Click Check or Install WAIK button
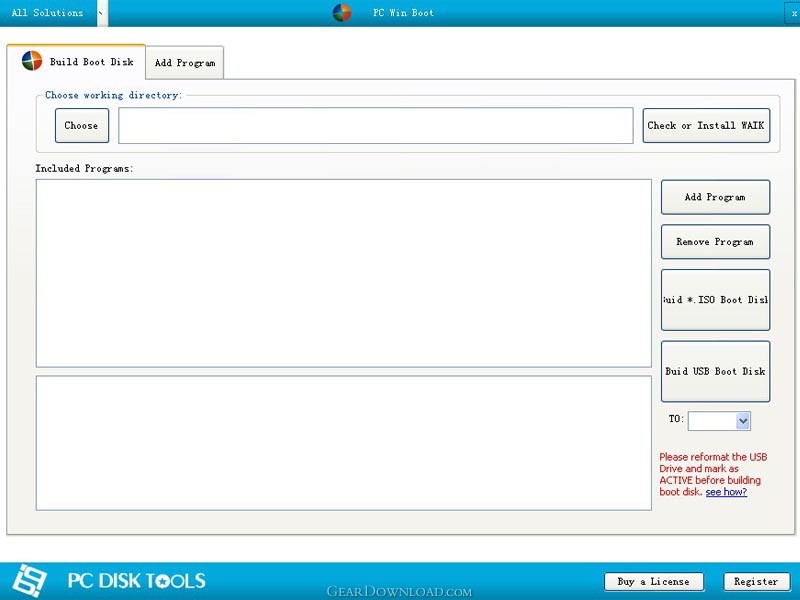Viewport: 800px width, 600px height. click(706, 126)
